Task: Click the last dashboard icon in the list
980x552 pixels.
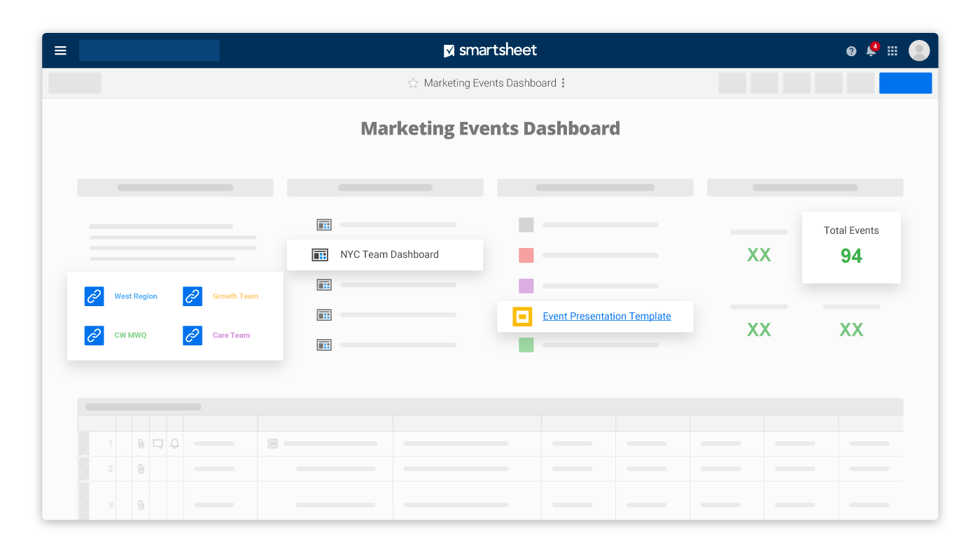Action: click(324, 345)
